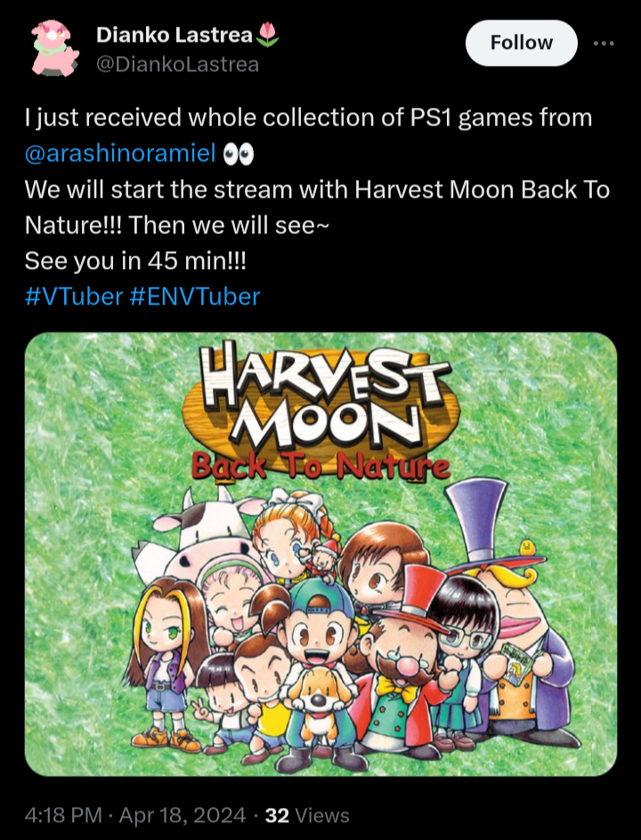Click the tulip emoji beside the display name
Viewport: 641px width, 840px height.
268,34
